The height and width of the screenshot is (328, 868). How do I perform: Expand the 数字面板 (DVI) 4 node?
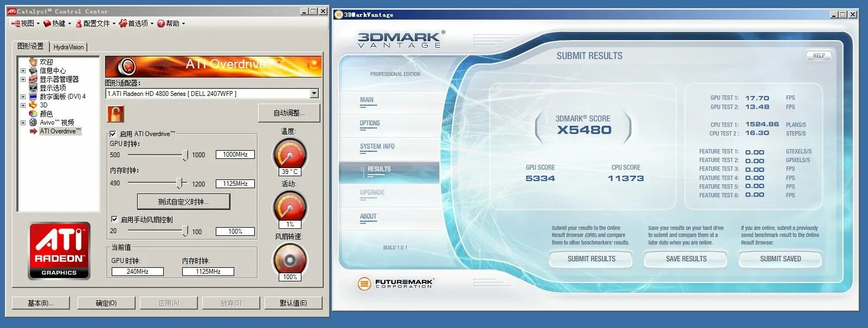(x=23, y=97)
